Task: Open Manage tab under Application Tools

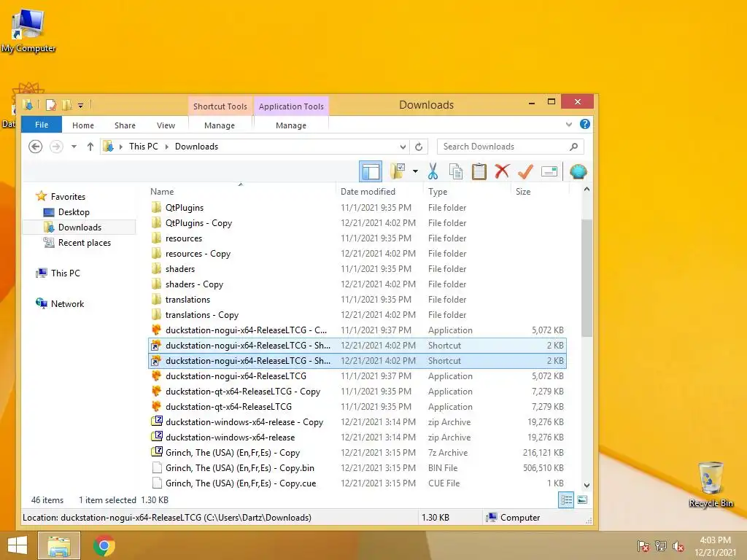Action: pos(291,125)
